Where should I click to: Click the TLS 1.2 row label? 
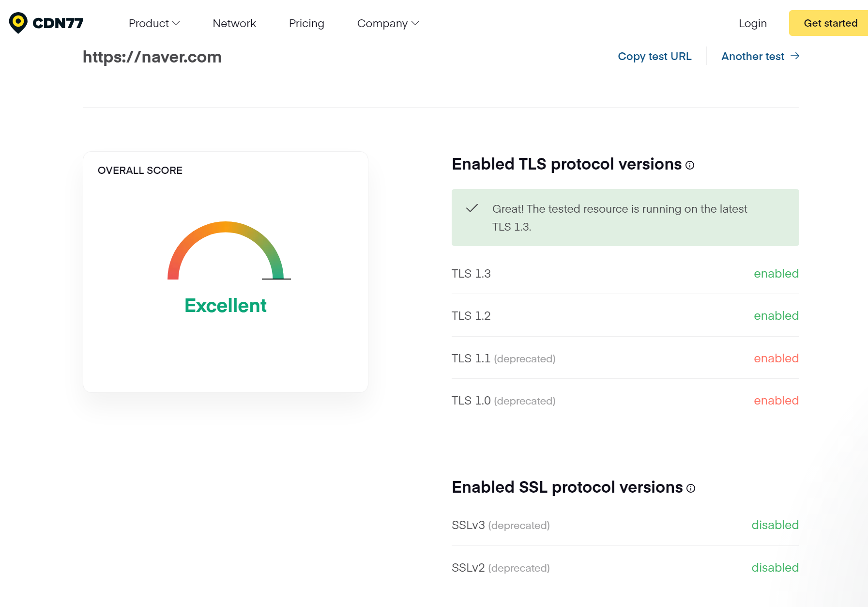click(x=471, y=316)
